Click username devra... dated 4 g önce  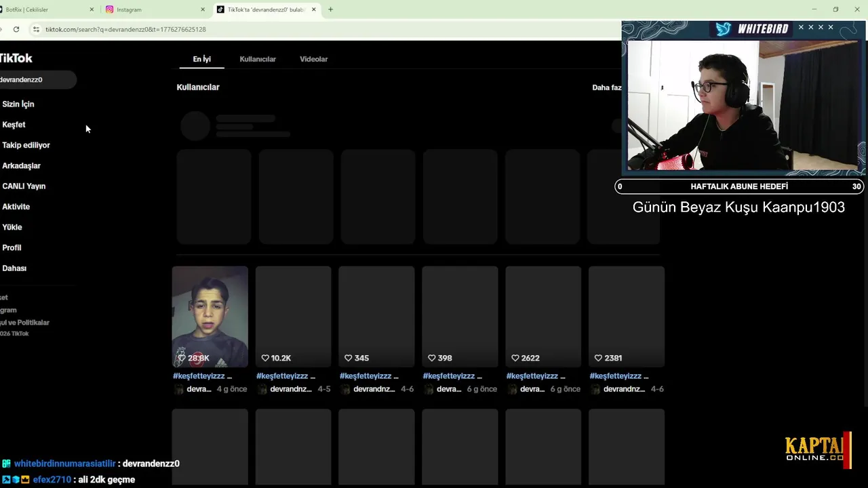[x=199, y=389]
